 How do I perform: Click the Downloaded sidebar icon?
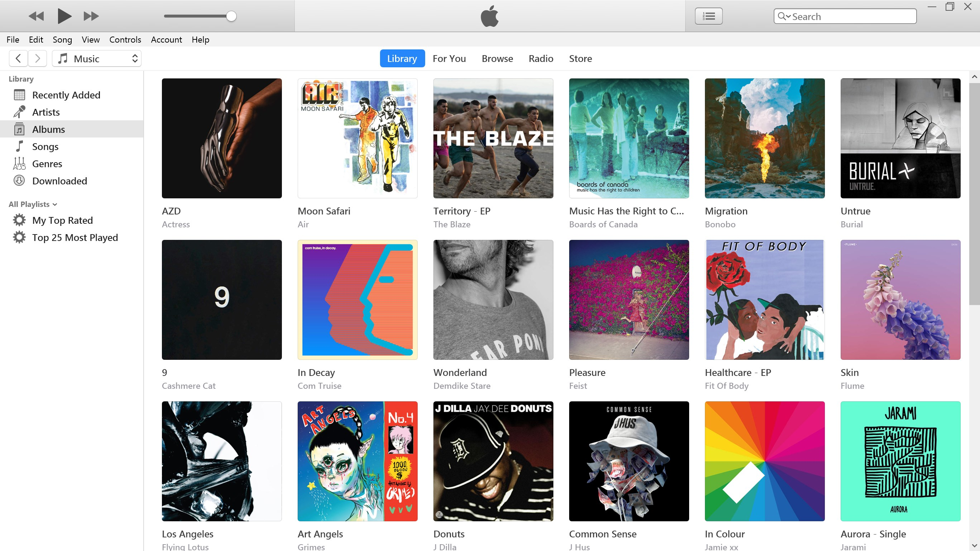pyautogui.click(x=19, y=180)
